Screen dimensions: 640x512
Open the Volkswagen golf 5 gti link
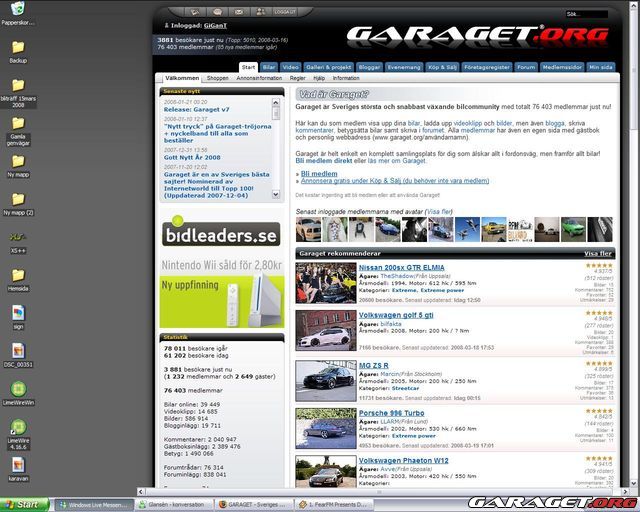pos(396,315)
